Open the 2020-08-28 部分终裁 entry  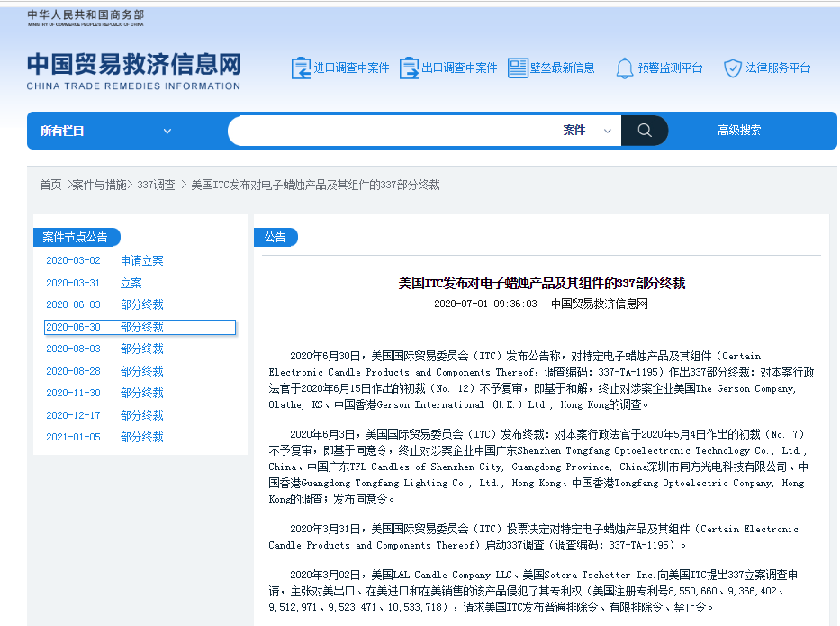tap(105, 371)
